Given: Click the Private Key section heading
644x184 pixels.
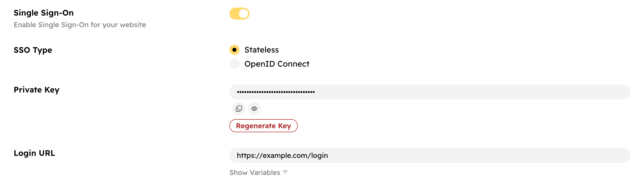Looking at the screenshot, I should (x=37, y=90).
